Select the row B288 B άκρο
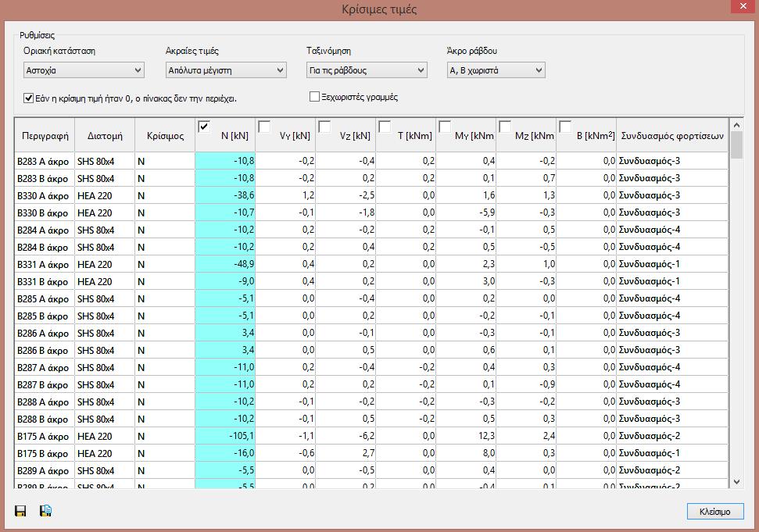This screenshot has width=759, height=532. point(371,419)
